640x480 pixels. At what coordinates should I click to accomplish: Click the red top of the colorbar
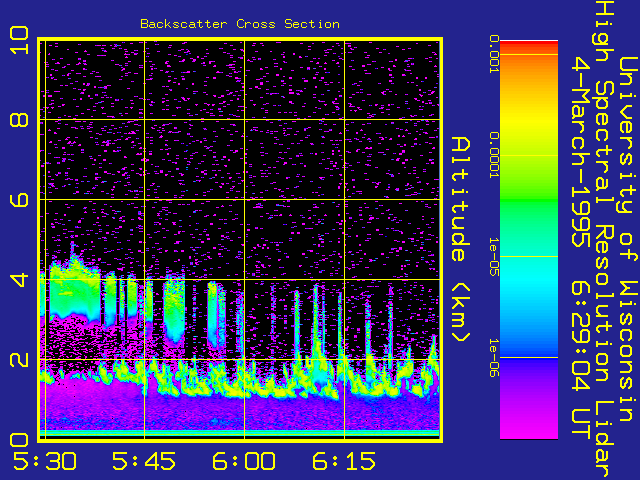529,46
